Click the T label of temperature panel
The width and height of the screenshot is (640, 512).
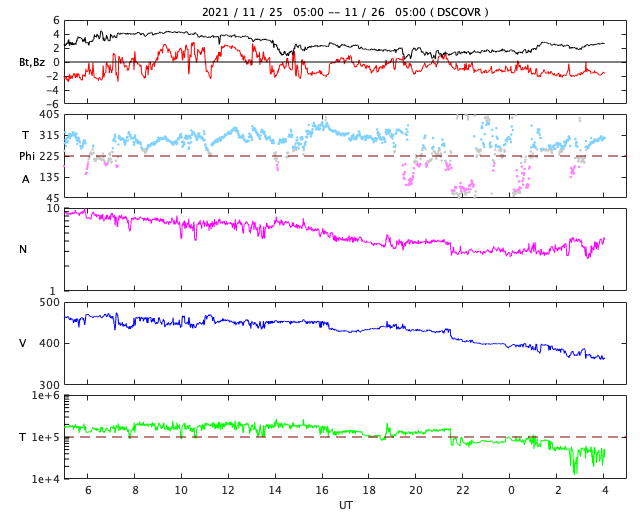(x=23, y=437)
